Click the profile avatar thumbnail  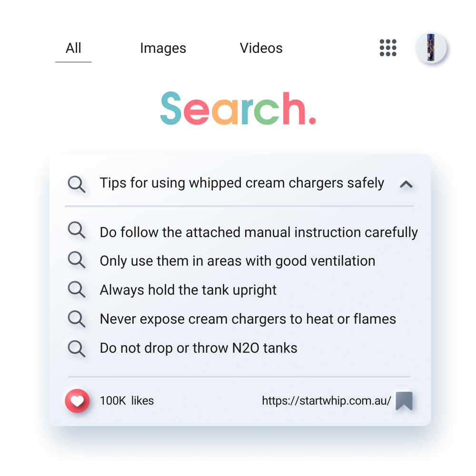coord(431,48)
